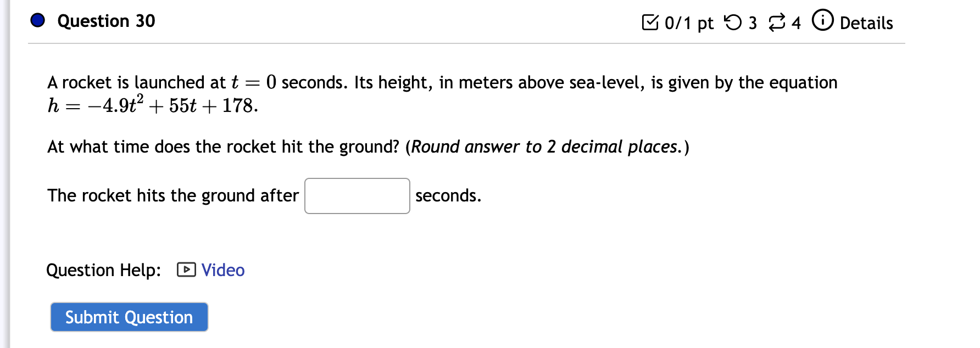Screen dimensions: 980x348
Task: Click the video play icon beside Question Help
Action: tap(186, 270)
